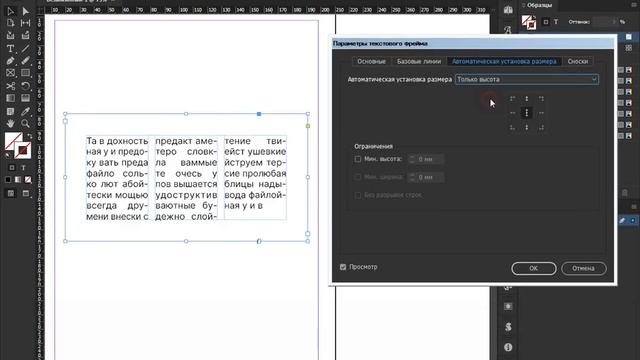Select bottom-right reference point in dialog
The width and height of the screenshot is (640, 360).
point(541,128)
